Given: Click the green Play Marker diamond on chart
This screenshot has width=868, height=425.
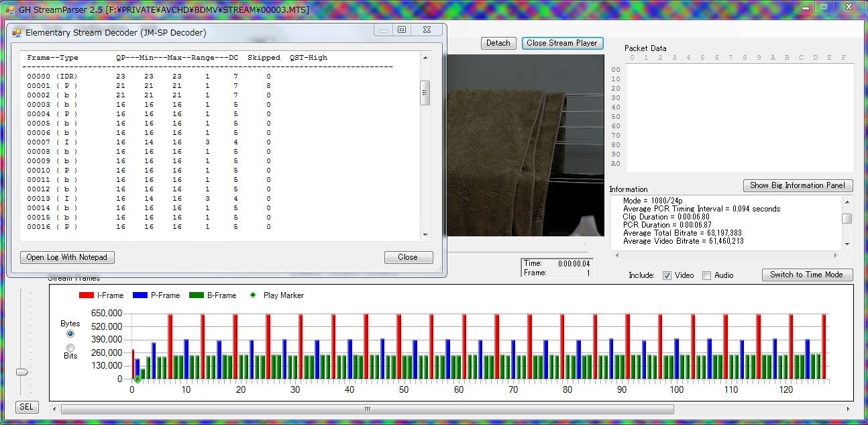Looking at the screenshot, I should point(137,380).
